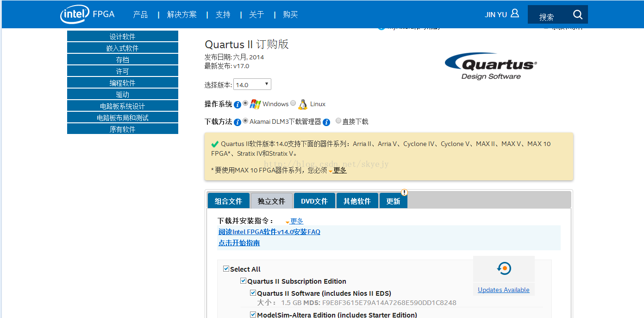Open the 支持 menu
Image resolution: width=644 pixels, height=318 pixels.
pyautogui.click(x=223, y=14)
